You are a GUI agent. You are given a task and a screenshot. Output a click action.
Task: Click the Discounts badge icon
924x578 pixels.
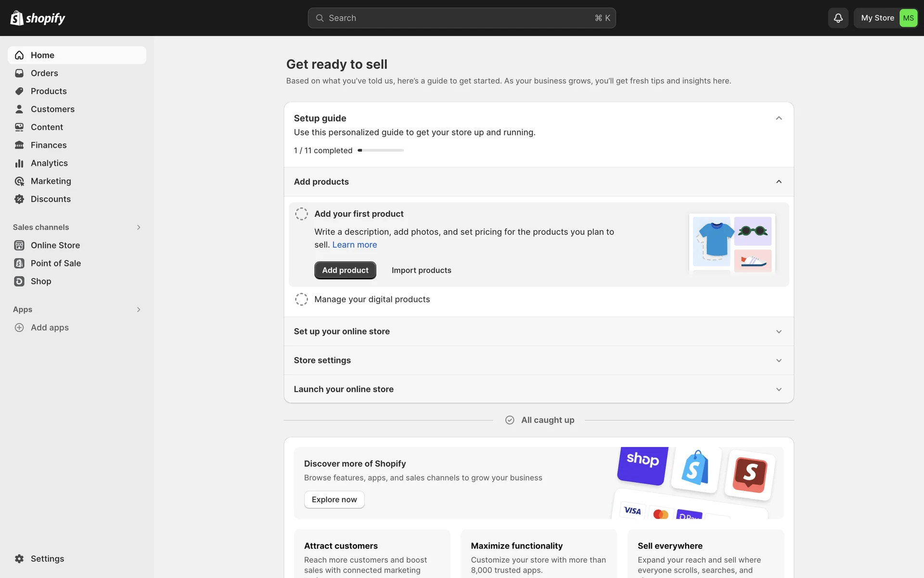[19, 199]
